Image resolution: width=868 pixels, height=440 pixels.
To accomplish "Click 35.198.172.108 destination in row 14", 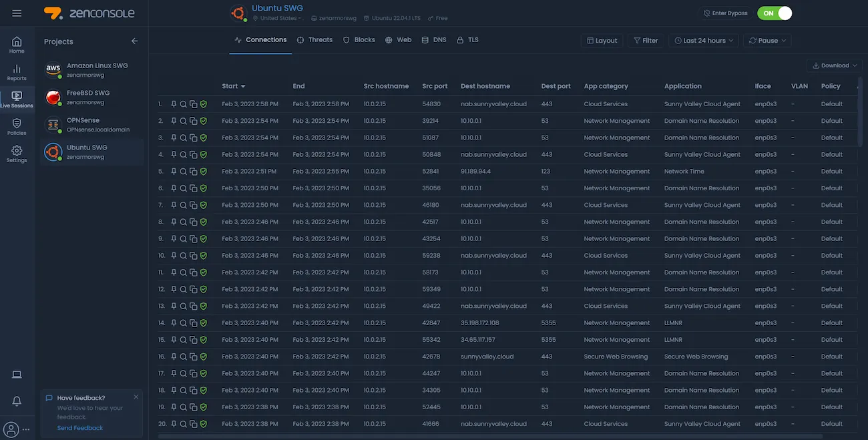I will click(480, 323).
